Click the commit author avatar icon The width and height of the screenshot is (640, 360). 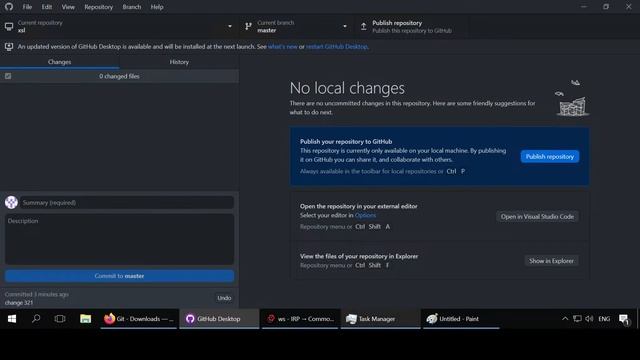11,202
